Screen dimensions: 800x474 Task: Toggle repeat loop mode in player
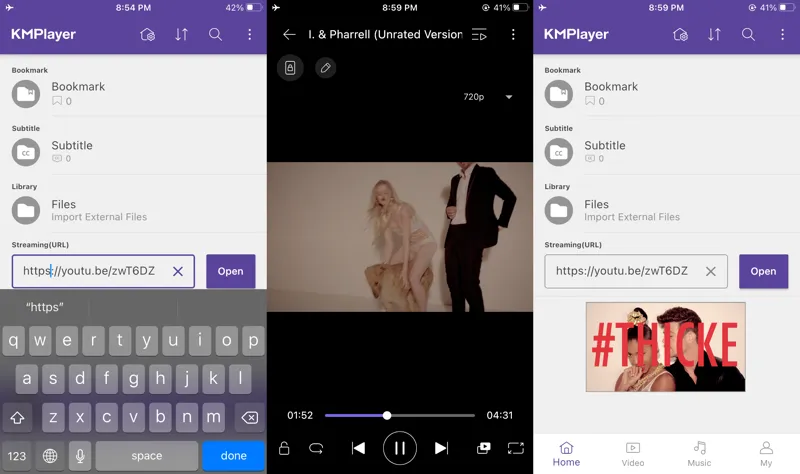coord(316,448)
